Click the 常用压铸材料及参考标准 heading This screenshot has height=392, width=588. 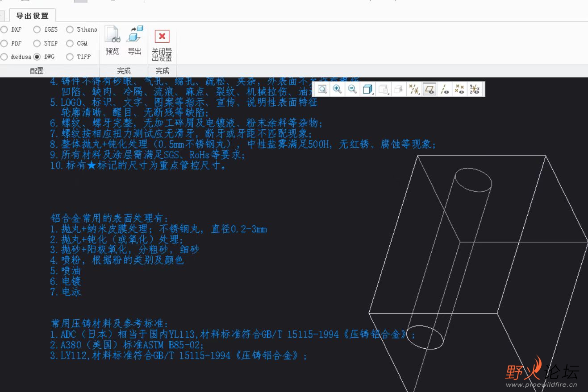tap(109, 323)
